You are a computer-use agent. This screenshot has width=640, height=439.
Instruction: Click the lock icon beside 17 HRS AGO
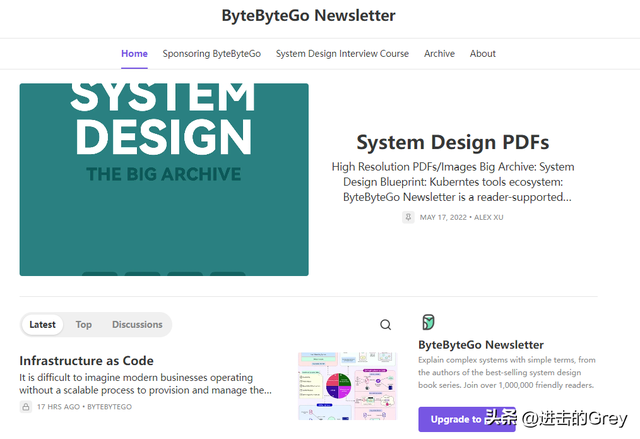click(26, 407)
